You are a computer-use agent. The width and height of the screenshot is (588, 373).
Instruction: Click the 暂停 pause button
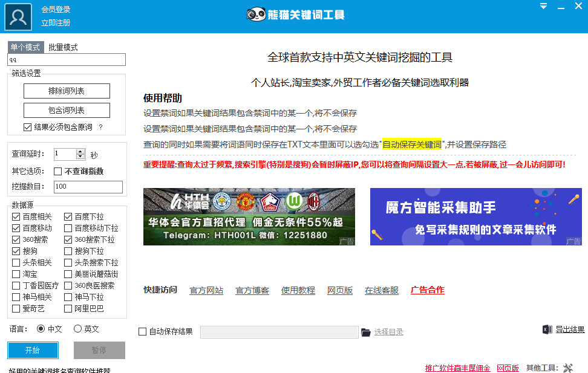[99, 350]
